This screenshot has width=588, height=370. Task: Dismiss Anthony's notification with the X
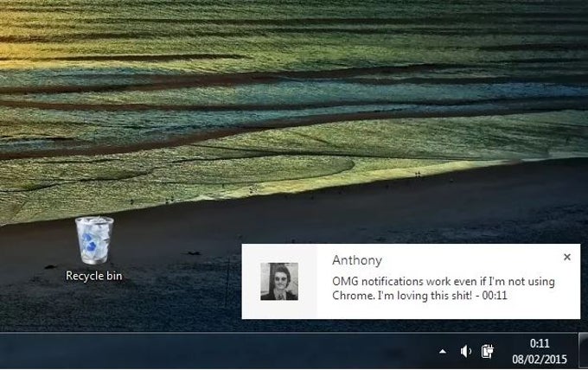click(x=567, y=257)
